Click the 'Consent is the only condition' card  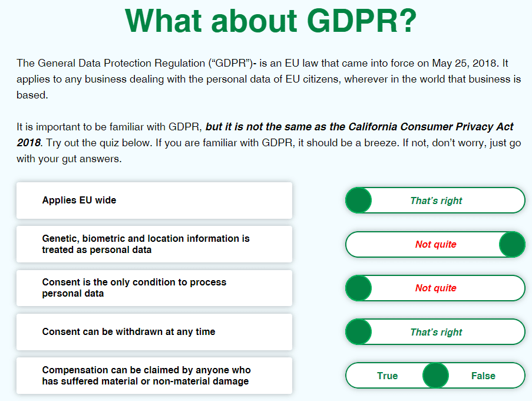click(x=154, y=288)
